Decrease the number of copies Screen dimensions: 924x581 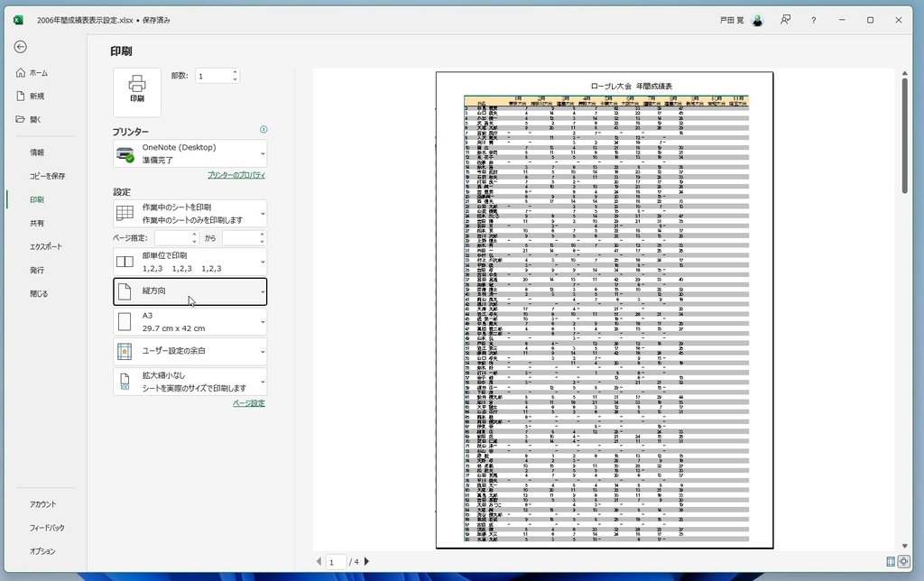(x=236, y=79)
